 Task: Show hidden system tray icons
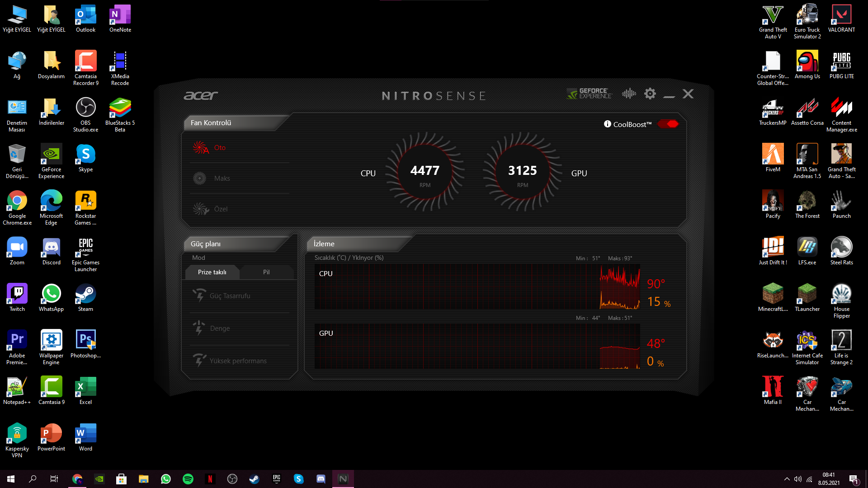[787, 479]
